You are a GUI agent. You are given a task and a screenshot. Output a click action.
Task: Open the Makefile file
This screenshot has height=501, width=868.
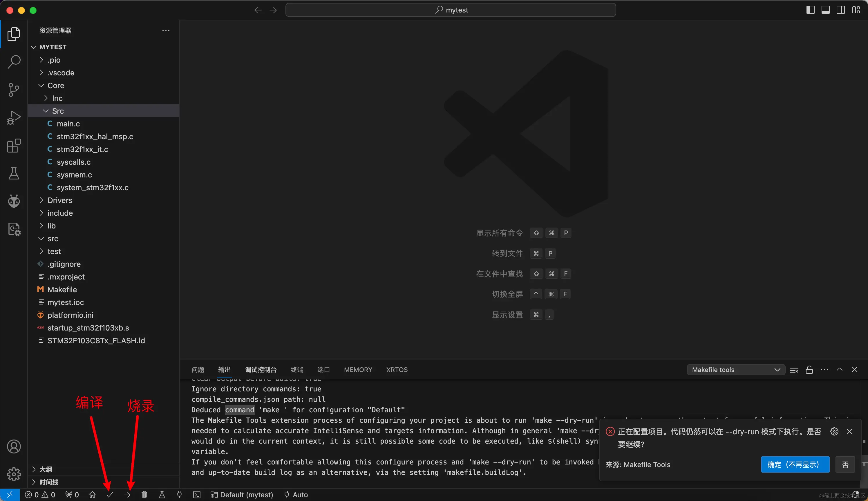pos(103,289)
